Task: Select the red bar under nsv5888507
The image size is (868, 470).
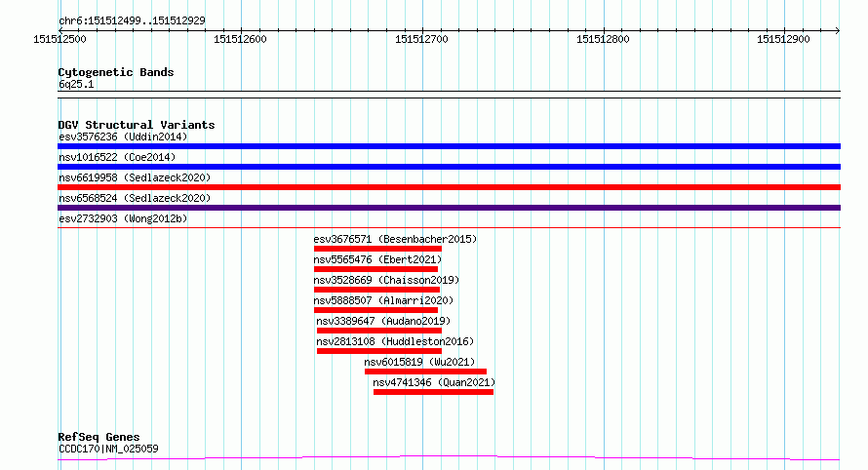Action: (x=375, y=310)
